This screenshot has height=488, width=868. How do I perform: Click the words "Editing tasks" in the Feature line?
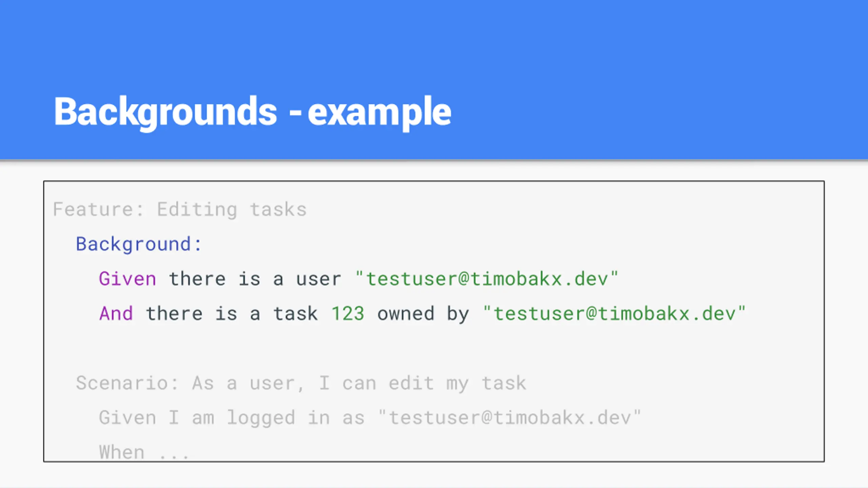pos(232,209)
